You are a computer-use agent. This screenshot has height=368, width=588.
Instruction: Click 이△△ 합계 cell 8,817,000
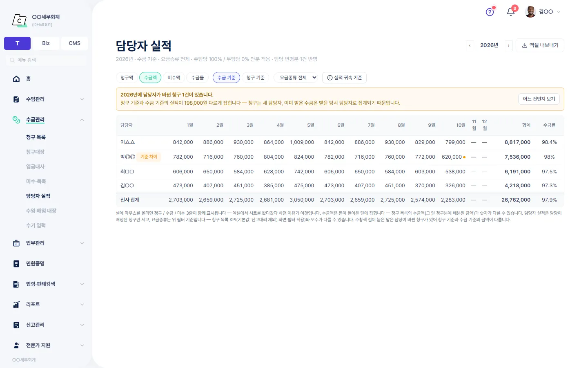click(517, 142)
